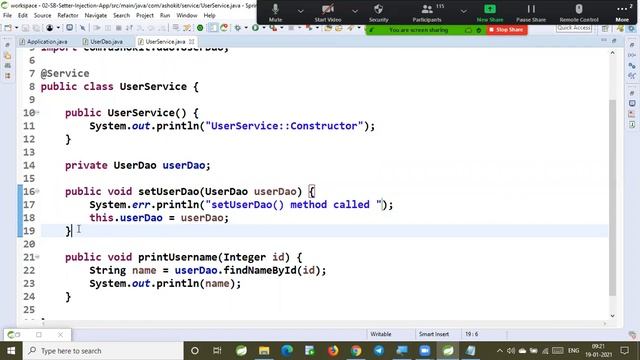640x360 pixels.
Task: Click the Debug bug toolbar icon
Action: (238, 28)
